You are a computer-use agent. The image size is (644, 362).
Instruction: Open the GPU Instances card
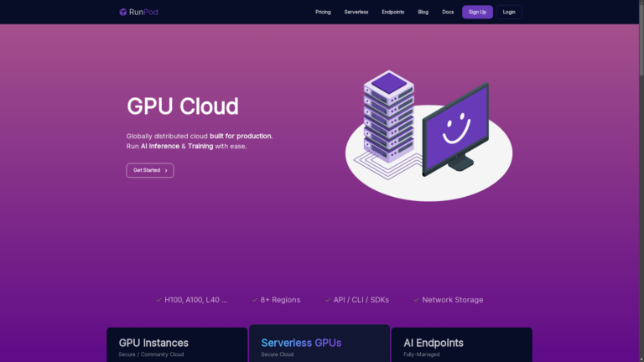click(177, 345)
